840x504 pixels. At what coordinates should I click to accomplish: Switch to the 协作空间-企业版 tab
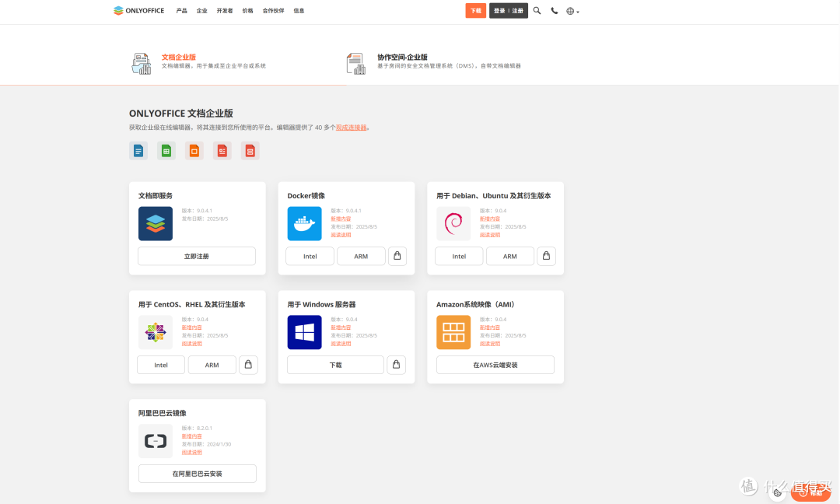pyautogui.click(x=402, y=57)
